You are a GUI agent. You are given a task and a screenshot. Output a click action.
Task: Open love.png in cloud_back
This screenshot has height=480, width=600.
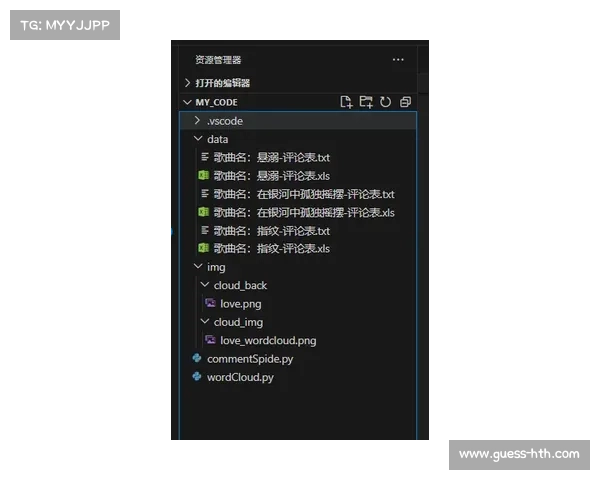pos(241,304)
